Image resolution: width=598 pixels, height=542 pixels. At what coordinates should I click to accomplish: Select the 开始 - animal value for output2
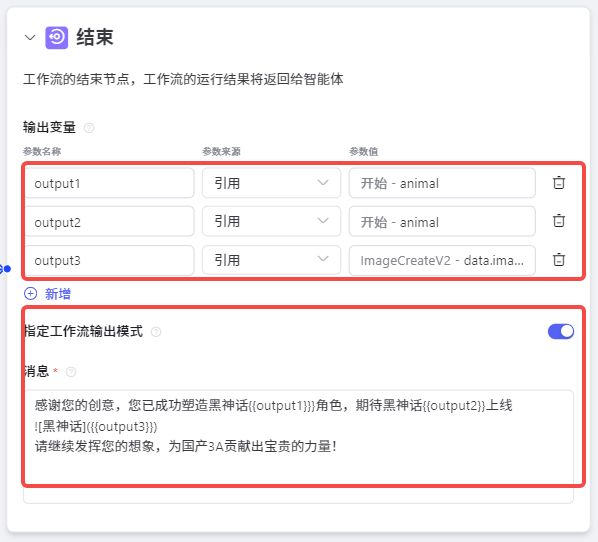pyautogui.click(x=442, y=222)
